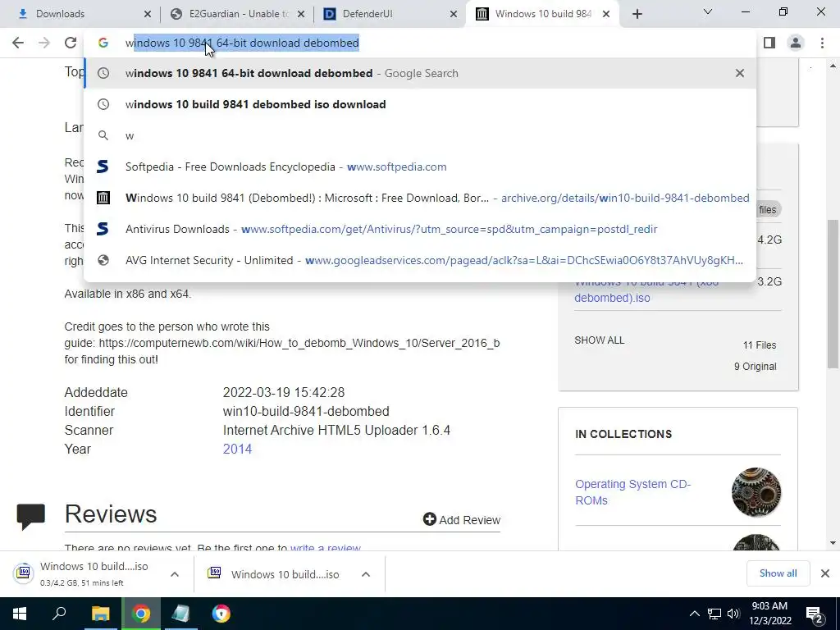Open Operating System CD-ROMs collection link
Viewport: 840px width, 630px height.
coord(632,492)
